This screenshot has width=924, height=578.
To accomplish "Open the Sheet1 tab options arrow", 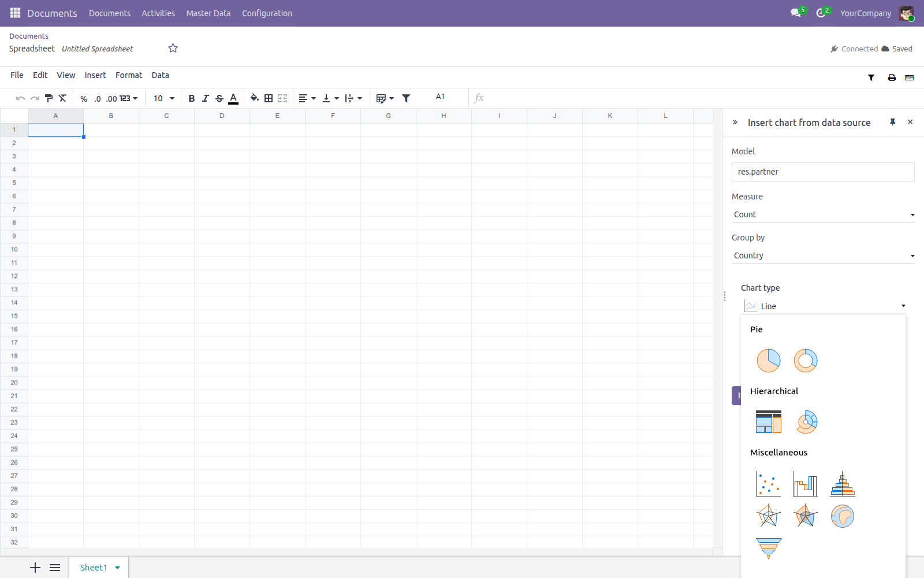I will click(118, 568).
